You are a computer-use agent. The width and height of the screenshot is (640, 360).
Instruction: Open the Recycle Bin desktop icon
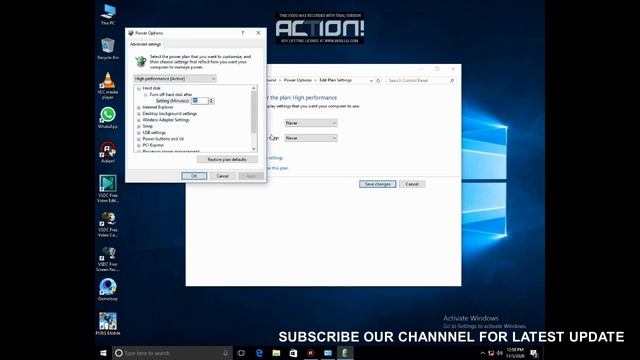pos(108,49)
